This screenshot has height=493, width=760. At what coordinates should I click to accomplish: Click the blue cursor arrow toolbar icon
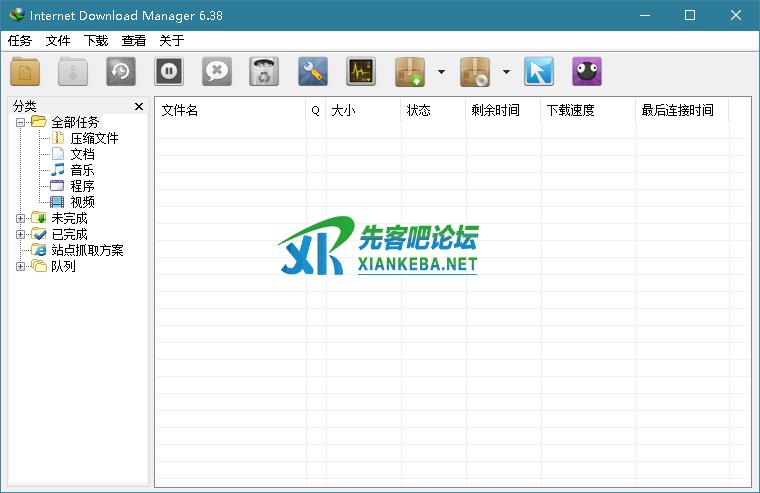pos(539,72)
